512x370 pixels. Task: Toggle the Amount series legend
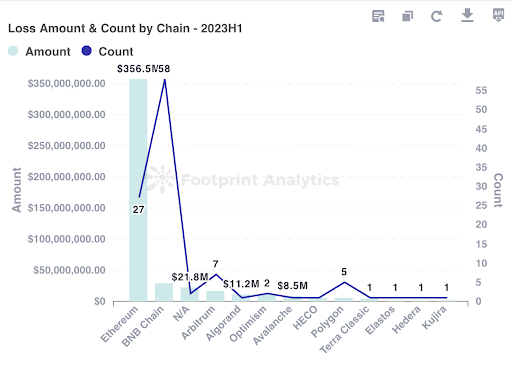point(39,51)
